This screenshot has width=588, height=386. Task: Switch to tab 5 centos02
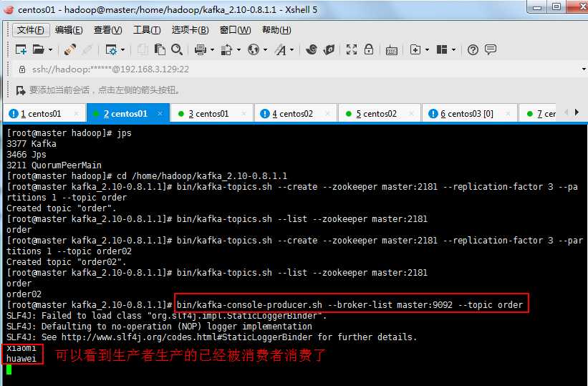tap(380, 113)
